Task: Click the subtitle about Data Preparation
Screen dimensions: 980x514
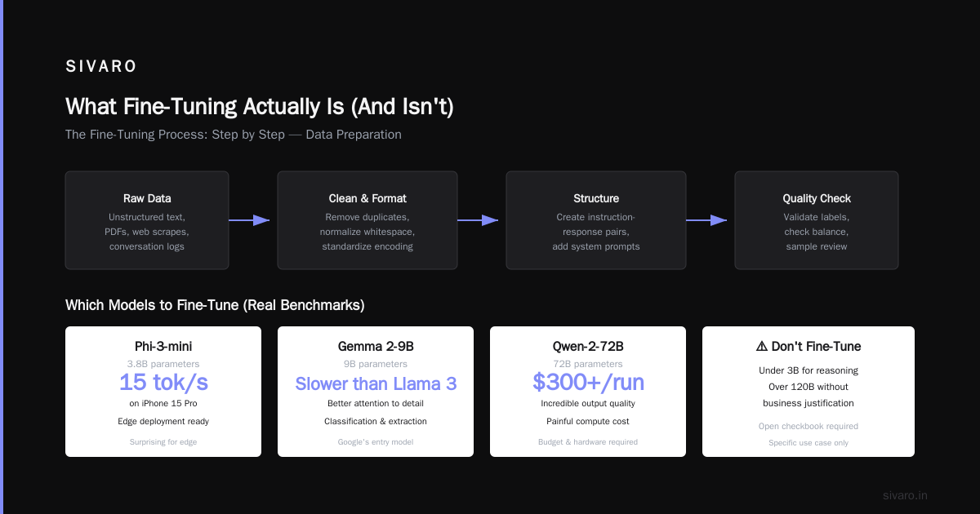Action: pos(234,135)
